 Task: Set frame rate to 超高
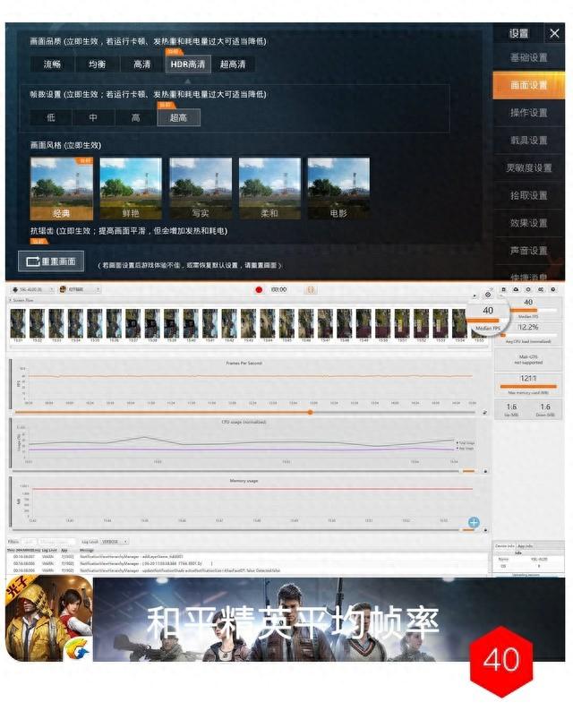tap(179, 117)
